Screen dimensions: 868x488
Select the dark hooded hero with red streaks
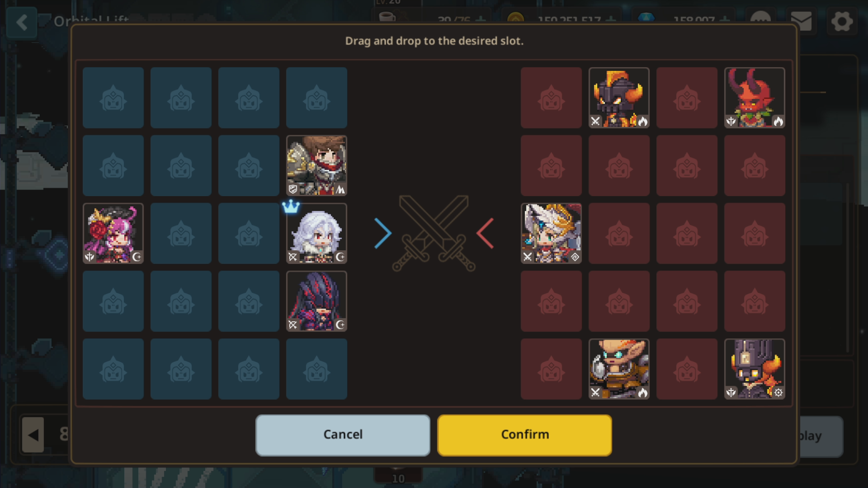(x=316, y=301)
